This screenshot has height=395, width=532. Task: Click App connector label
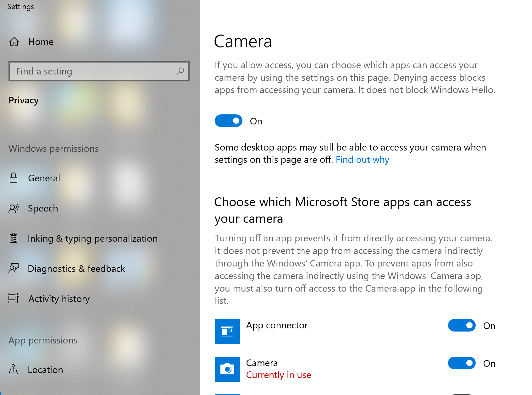277,325
